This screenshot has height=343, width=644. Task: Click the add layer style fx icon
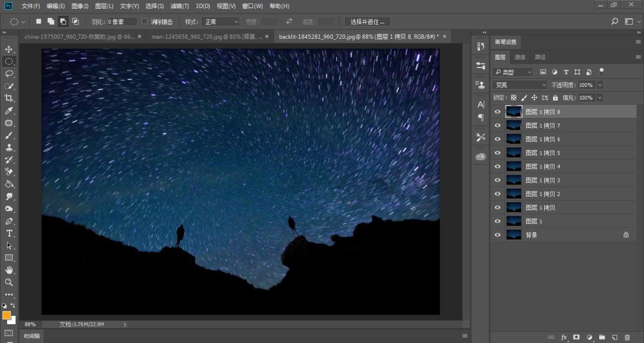[x=564, y=337]
